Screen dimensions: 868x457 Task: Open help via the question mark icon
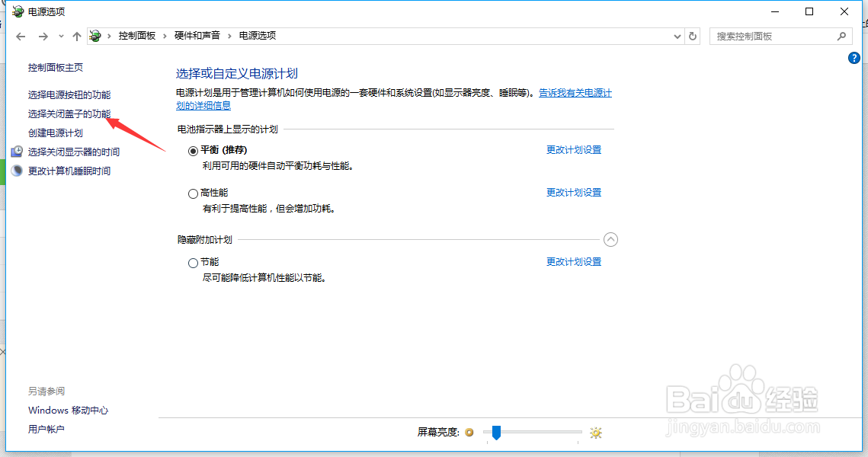(855, 57)
